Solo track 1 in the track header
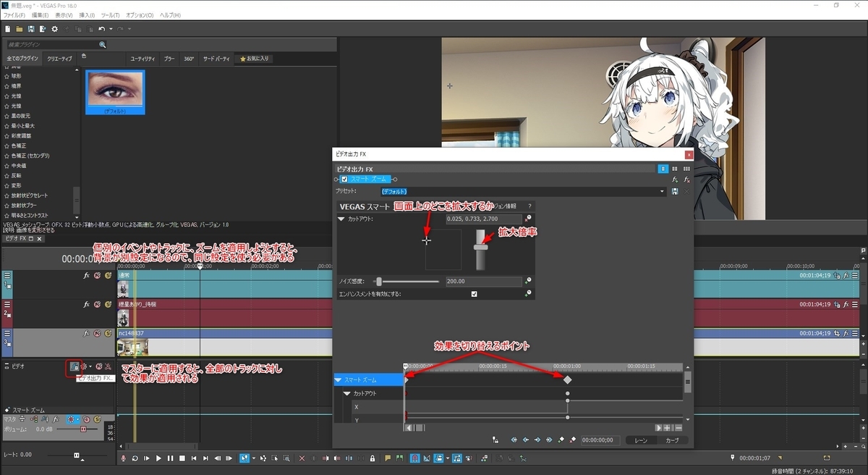 pos(107,275)
